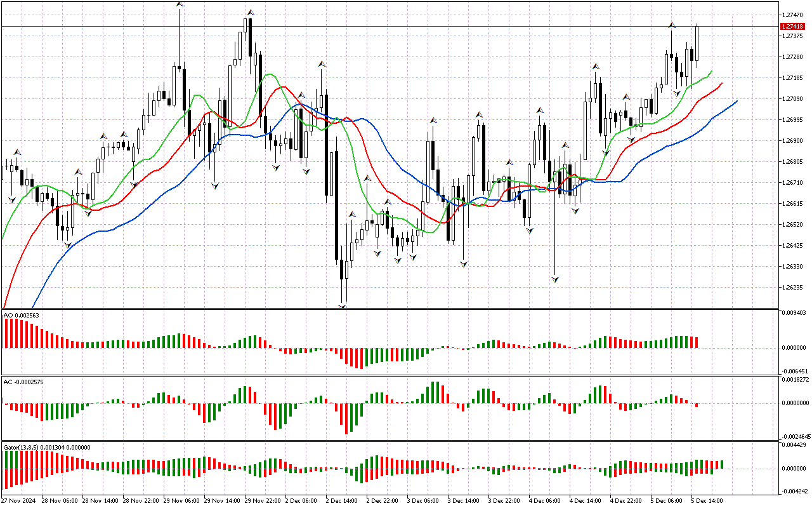Select the AO 0.002563 indicator label
Screen dimensions: 812x508
pyautogui.click(x=20, y=316)
